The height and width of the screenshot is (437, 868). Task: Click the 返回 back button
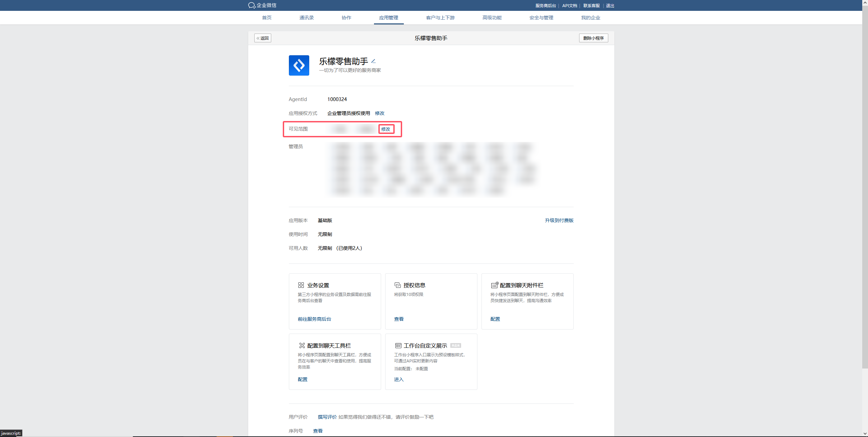coord(263,38)
